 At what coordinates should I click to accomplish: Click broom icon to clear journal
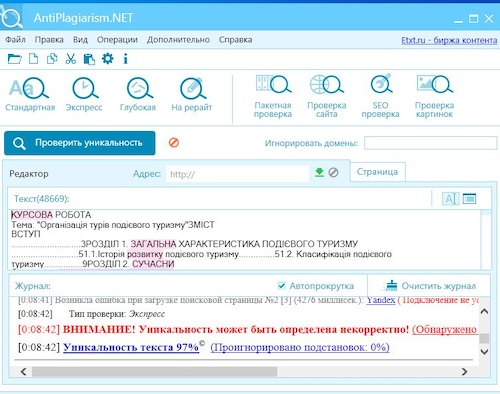pyautogui.click(x=391, y=286)
